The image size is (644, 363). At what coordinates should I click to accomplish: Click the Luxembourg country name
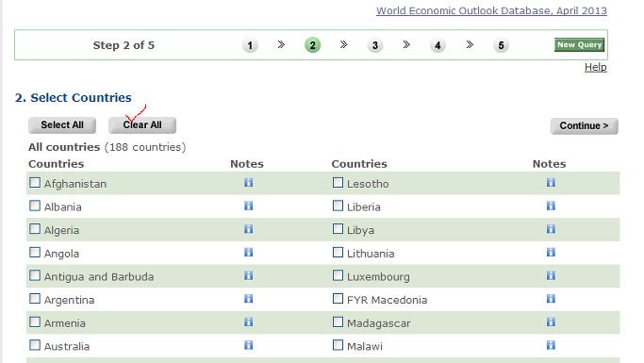[x=378, y=277]
